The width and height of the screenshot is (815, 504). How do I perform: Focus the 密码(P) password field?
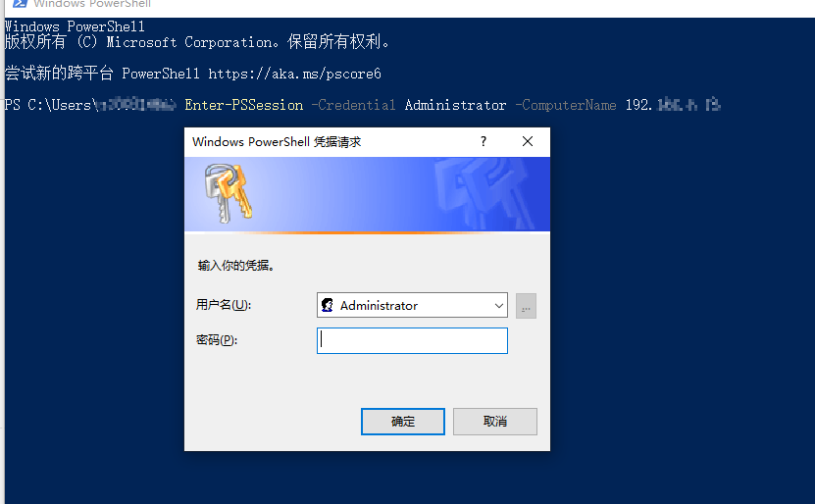click(x=412, y=341)
